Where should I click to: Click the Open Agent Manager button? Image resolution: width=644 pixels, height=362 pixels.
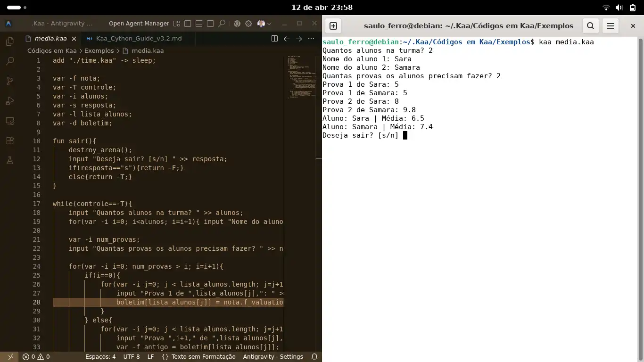(x=139, y=24)
